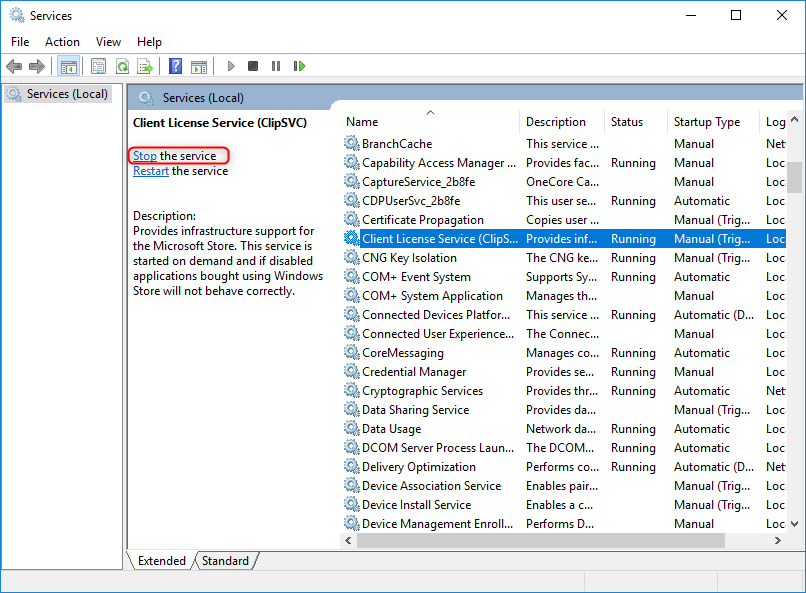Select Services (Local) in console tree
This screenshot has height=593, width=806.
click(66, 94)
